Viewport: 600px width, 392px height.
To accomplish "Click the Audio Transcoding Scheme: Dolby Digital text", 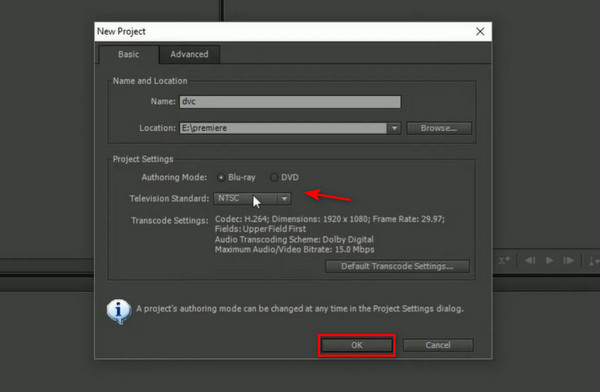I will coord(294,240).
